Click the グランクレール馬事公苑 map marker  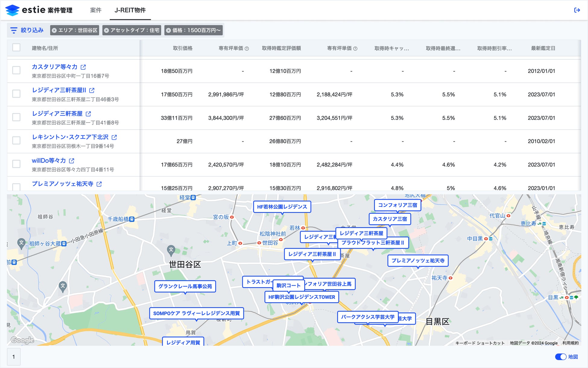pos(185,286)
